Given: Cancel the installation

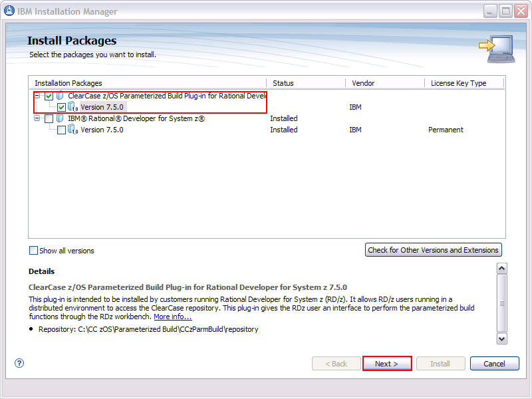Looking at the screenshot, I should (494, 363).
